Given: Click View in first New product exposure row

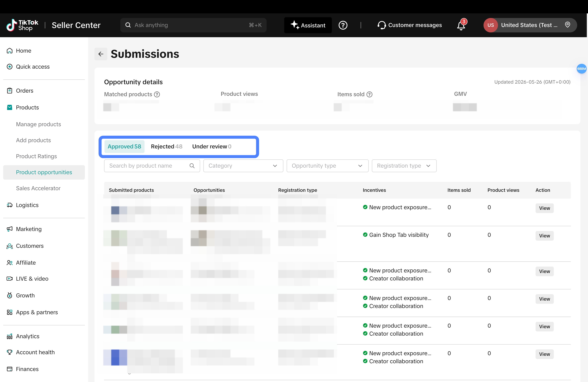Looking at the screenshot, I should 544,208.
